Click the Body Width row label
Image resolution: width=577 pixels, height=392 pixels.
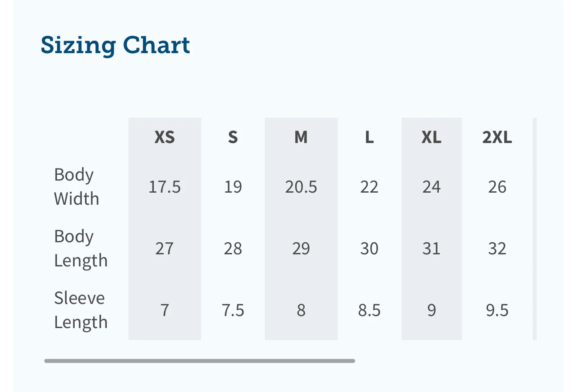point(76,186)
